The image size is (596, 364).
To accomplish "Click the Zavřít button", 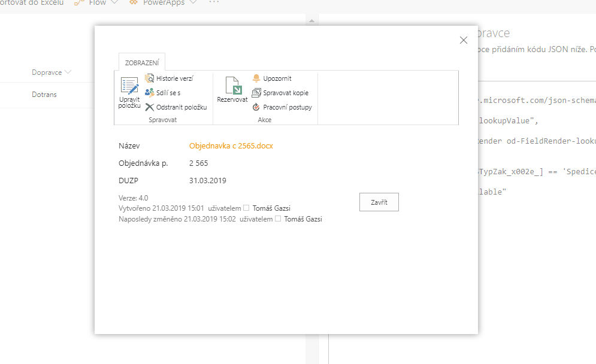I will 379,202.
